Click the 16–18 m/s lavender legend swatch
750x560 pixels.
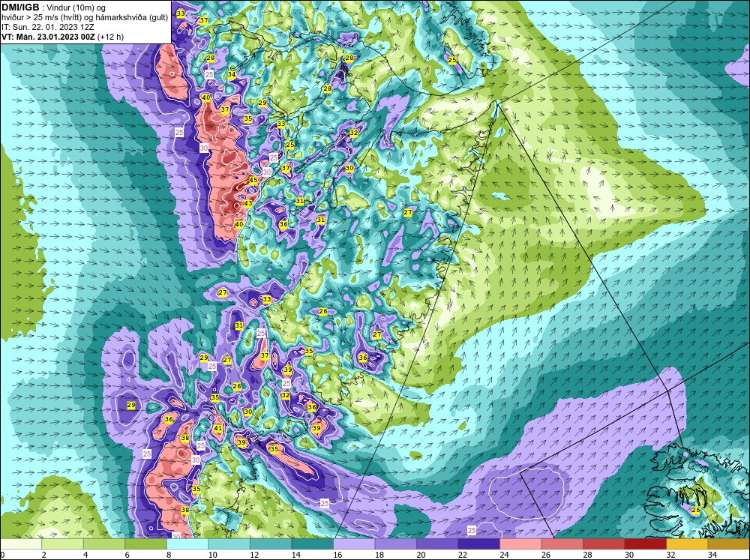pos(354,544)
